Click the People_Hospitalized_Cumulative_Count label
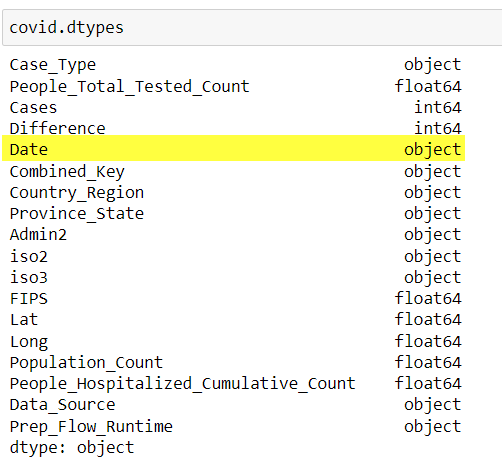The height and width of the screenshot is (467, 502). (x=182, y=384)
